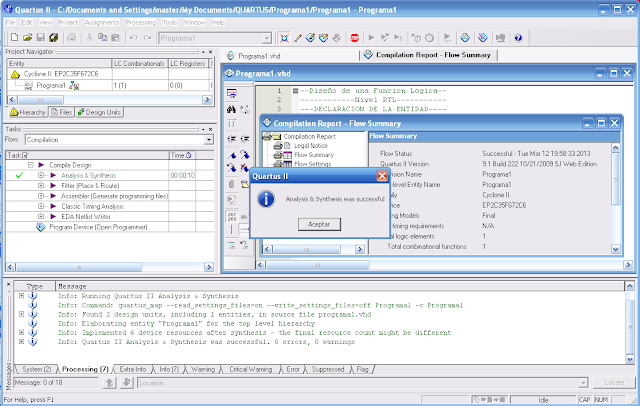Collapse line 1 code fold in Programa1.vhd
Viewport: 640px width, 406px height.
296,91
